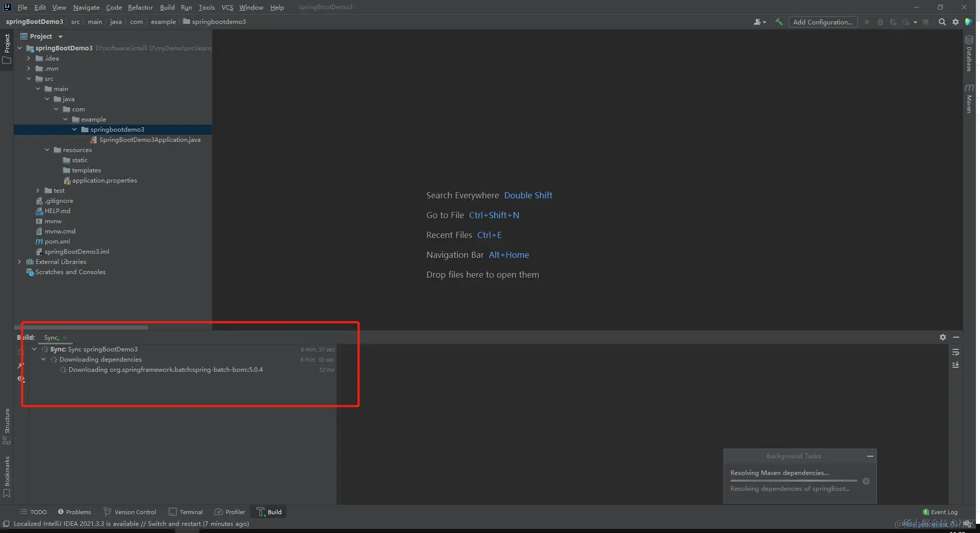Select the .gitignore file
This screenshot has width=980, height=533.
click(58, 201)
